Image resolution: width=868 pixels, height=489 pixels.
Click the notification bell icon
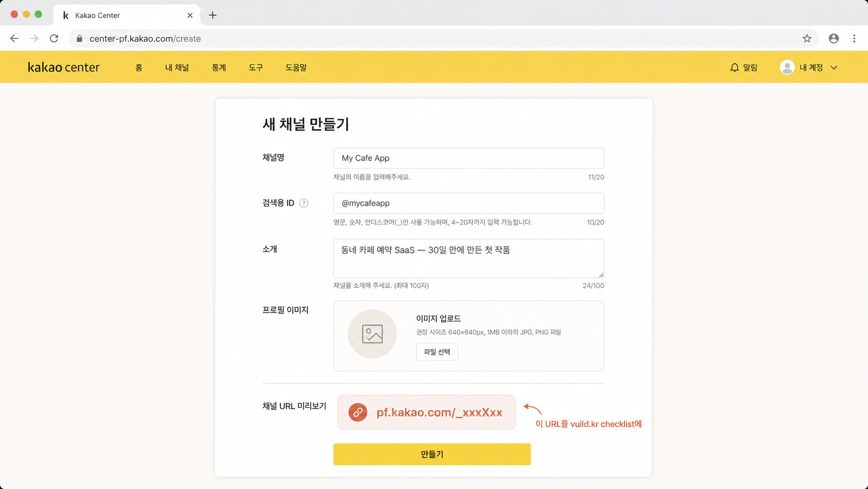point(734,68)
